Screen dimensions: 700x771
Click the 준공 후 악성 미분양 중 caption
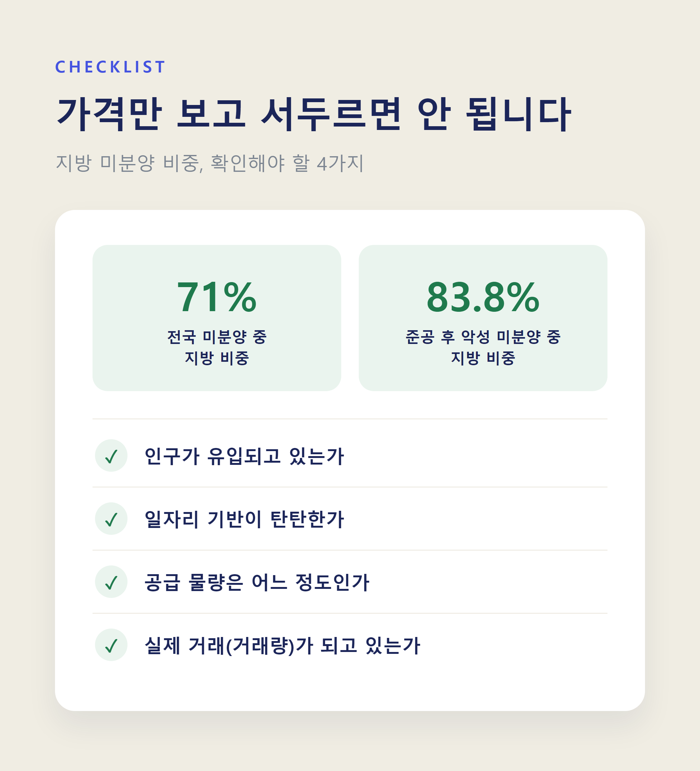coord(483,337)
